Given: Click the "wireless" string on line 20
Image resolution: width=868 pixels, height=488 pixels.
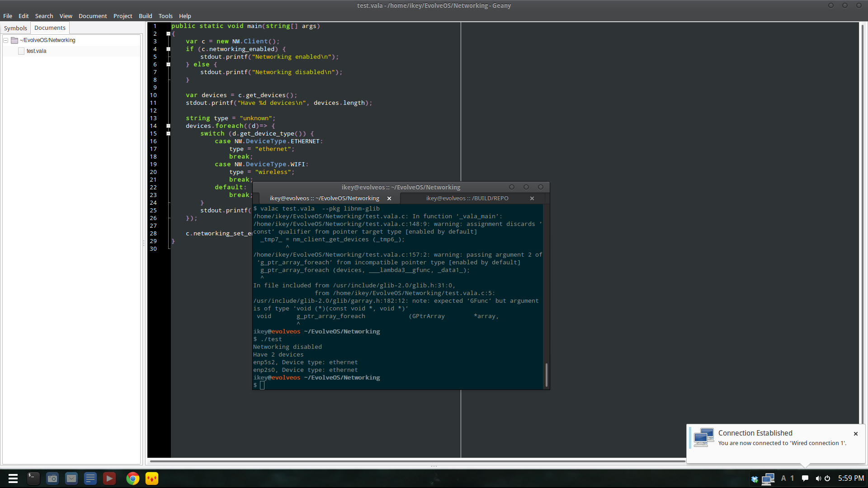Looking at the screenshot, I should 273,172.
